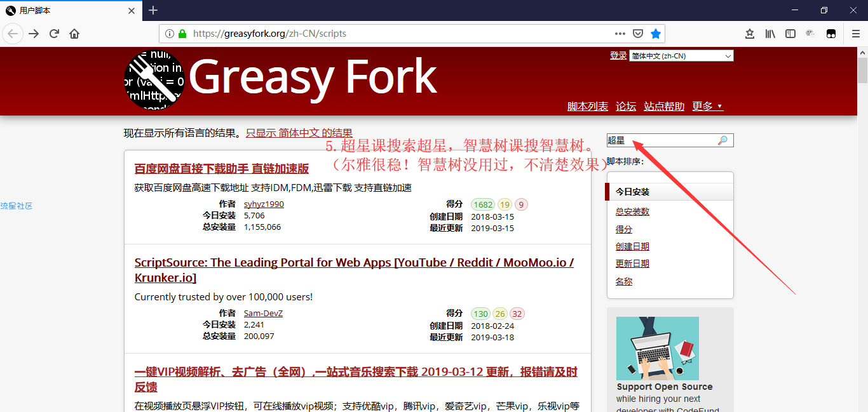Viewport: 868px width, 412px height.
Task: Go back to the previous page
Action: 13,34
